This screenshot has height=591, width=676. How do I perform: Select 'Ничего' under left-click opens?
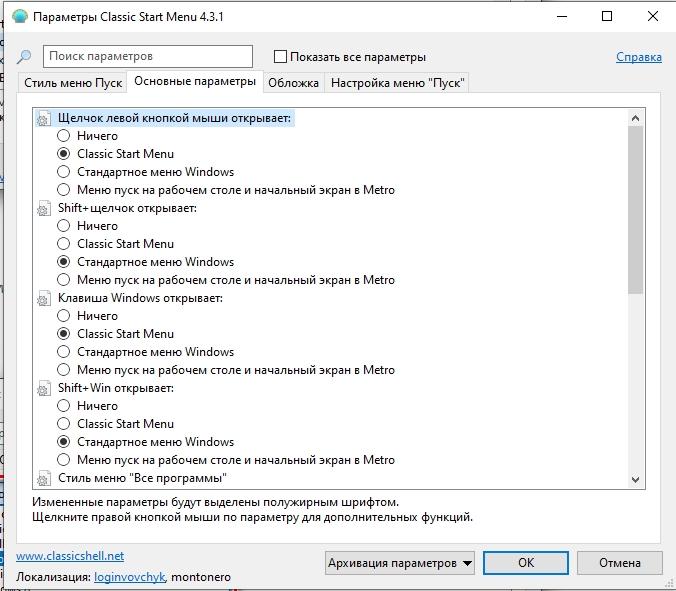click(x=63, y=136)
